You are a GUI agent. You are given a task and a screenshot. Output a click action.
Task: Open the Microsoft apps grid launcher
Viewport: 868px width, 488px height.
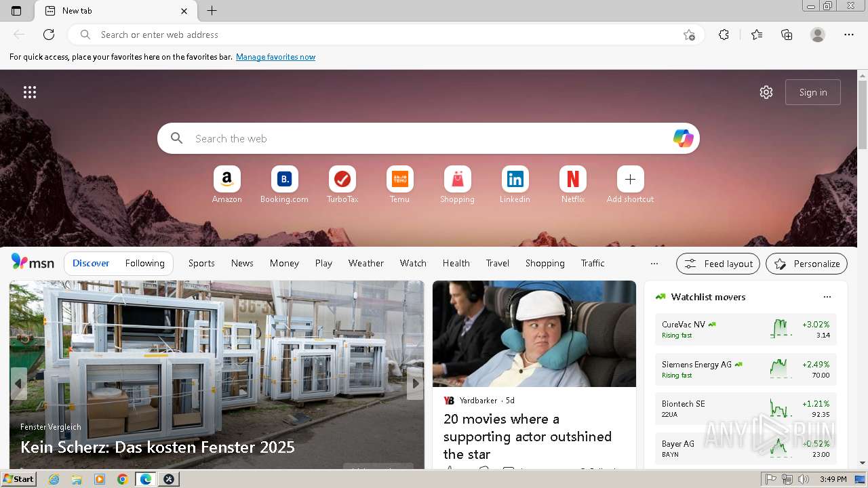(x=30, y=92)
